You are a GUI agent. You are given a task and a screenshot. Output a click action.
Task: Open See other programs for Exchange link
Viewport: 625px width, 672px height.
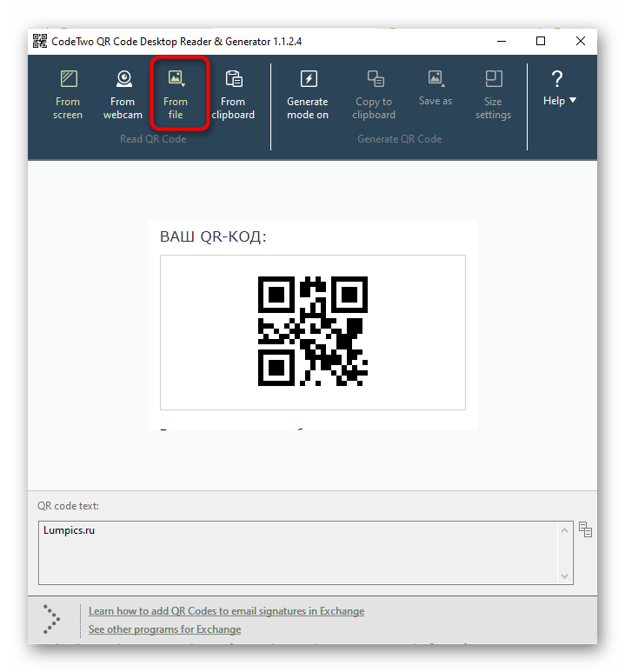tap(164, 629)
